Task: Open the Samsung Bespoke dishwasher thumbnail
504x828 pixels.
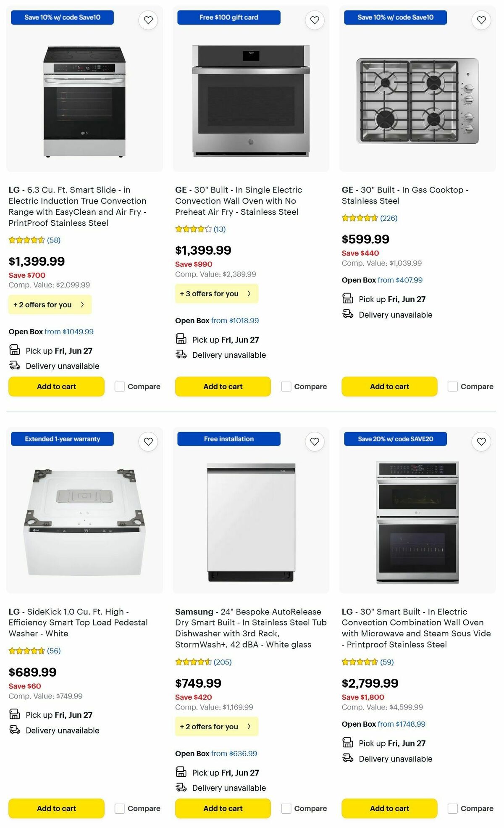Action: coord(251,520)
